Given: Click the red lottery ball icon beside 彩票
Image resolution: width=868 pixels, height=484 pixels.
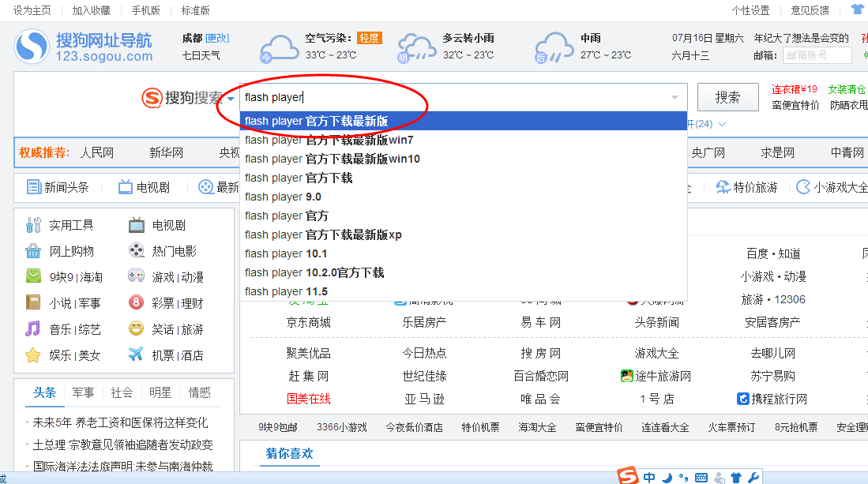Looking at the screenshot, I should (136, 302).
